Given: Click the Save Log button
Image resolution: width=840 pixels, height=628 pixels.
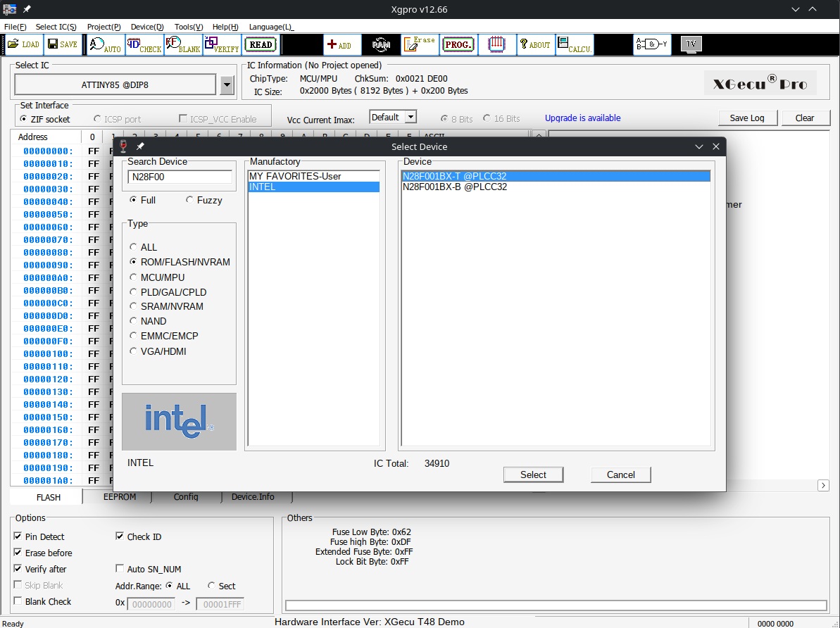Looking at the screenshot, I should [747, 118].
